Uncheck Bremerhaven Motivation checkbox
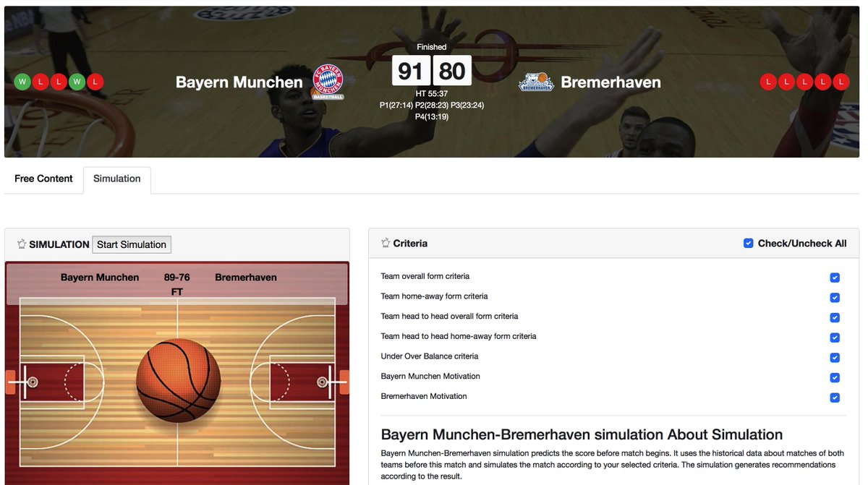The height and width of the screenshot is (485, 868). coord(835,398)
